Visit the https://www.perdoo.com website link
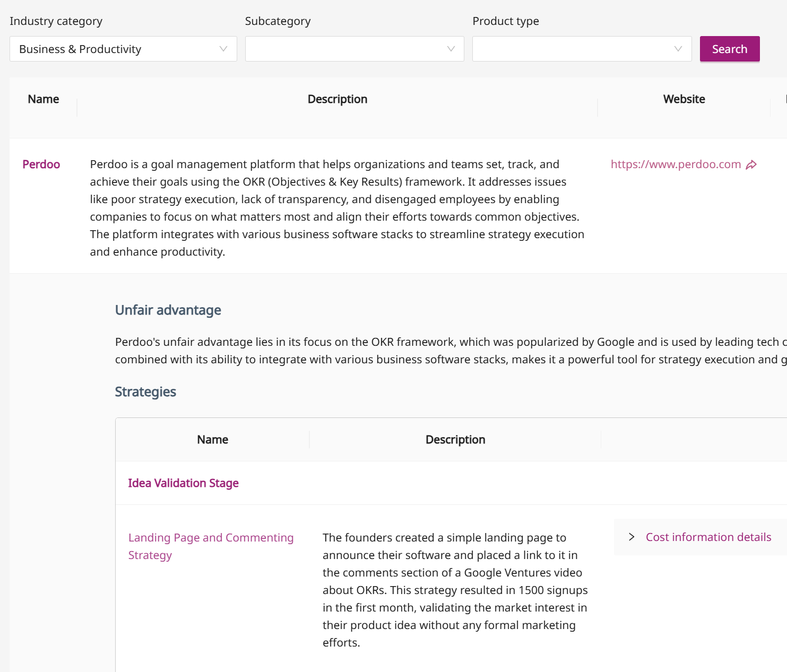The width and height of the screenshot is (787, 672). [676, 164]
